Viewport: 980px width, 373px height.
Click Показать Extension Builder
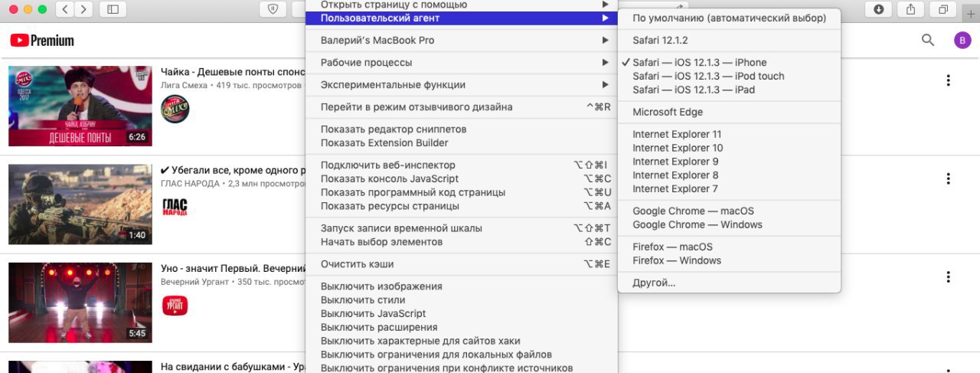coord(461,143)
